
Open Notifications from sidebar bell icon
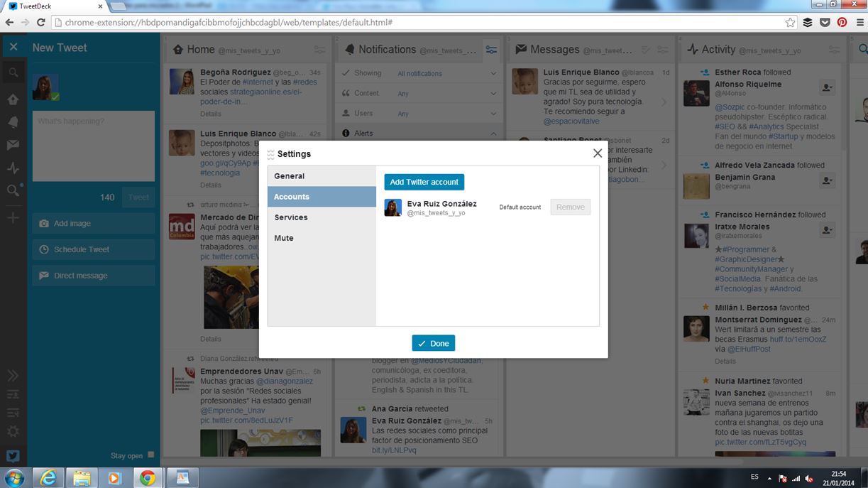pos(13,122)
